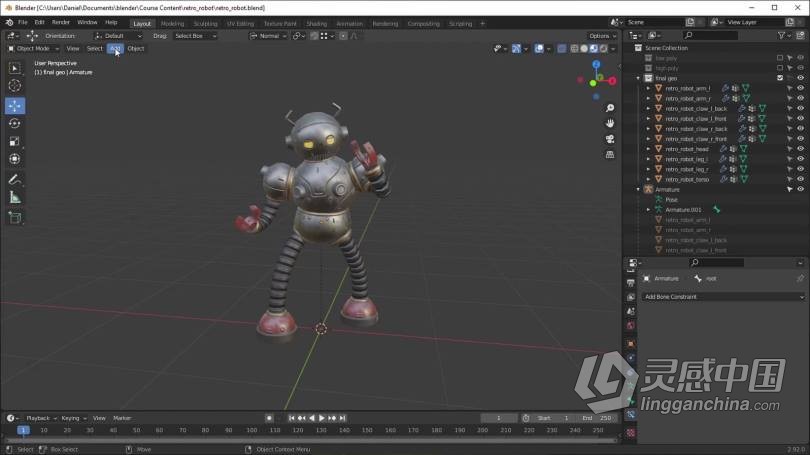Image resolution: width=810 pixels, height=455 pixels.
Task: Select the Rotate tool
Action: click(x=14, y=123)
